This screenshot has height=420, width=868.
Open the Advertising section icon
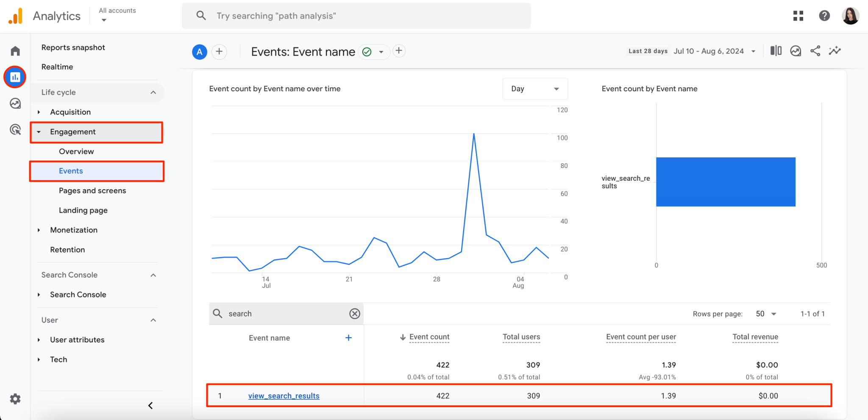click(15, 129)
